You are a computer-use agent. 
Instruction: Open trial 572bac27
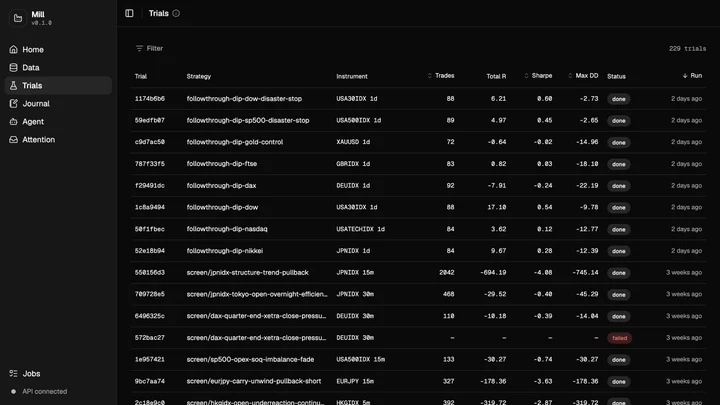pyautogui.click(x=150, y=338)
